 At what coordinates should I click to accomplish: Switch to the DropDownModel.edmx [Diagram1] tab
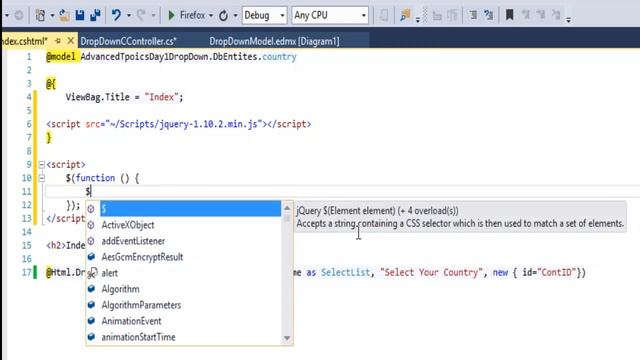coord(274,41)
